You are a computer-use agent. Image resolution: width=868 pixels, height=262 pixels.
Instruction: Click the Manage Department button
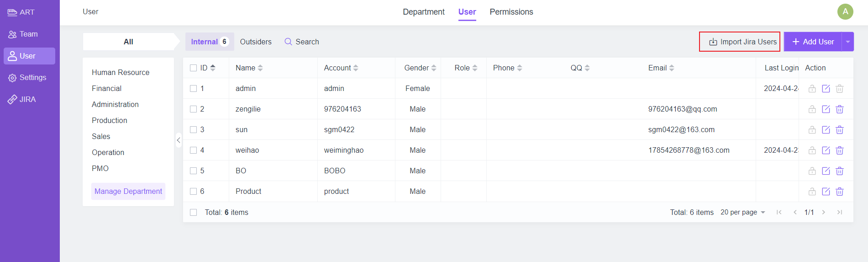pyautogui.click(x=128, y=192)
